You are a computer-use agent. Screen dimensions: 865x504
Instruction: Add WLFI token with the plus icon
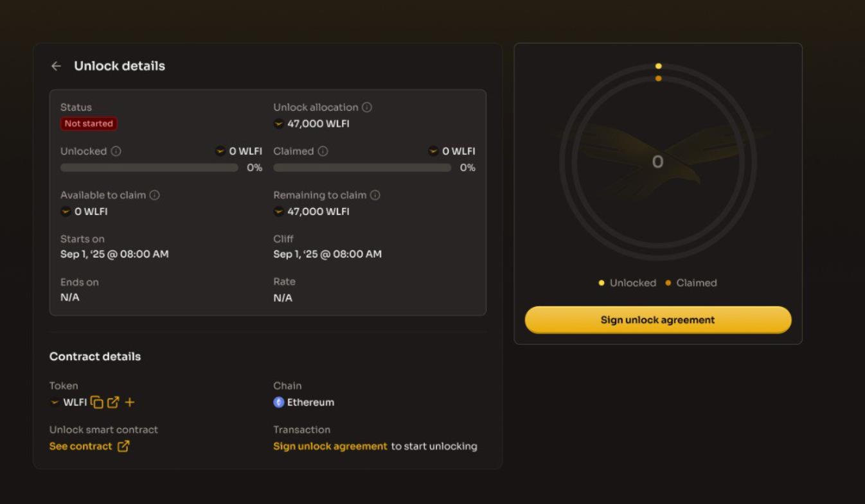(130, 403)
